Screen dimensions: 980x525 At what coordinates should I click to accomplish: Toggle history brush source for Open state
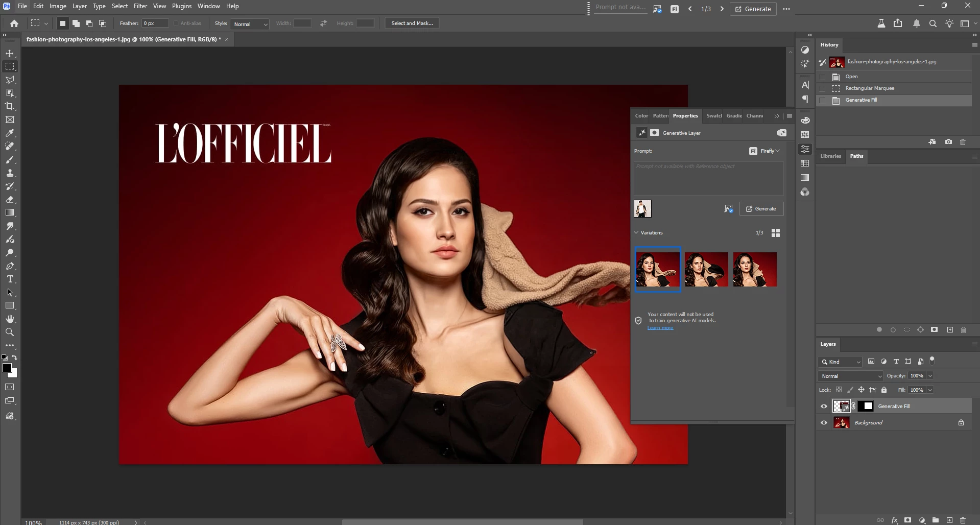(x=822, y=77)
